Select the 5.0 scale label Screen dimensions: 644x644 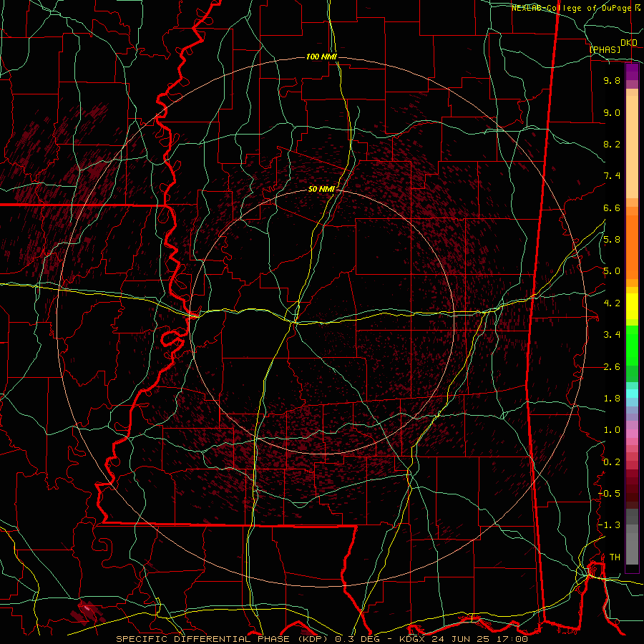click(x=612, y=271)
